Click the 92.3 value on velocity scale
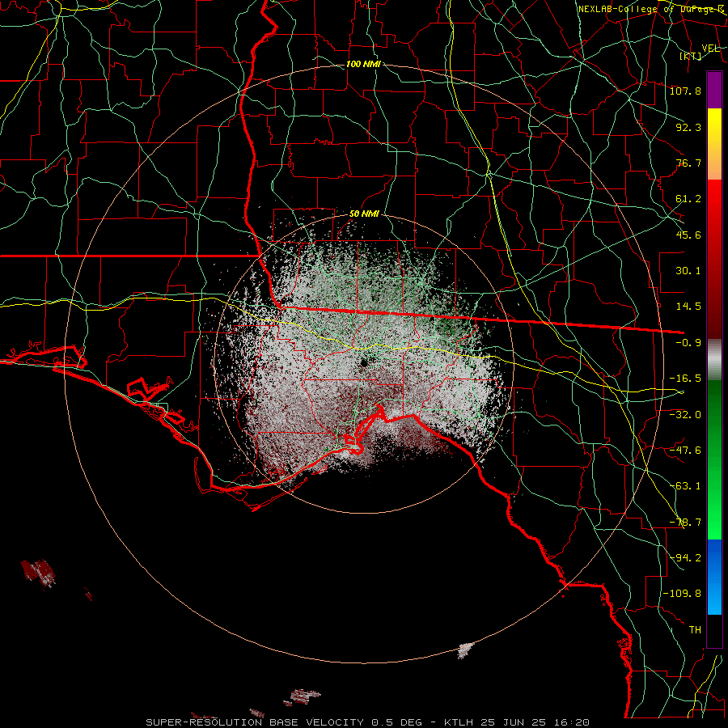Viewport: 728px width, 728px height. (x=688, y=127)
